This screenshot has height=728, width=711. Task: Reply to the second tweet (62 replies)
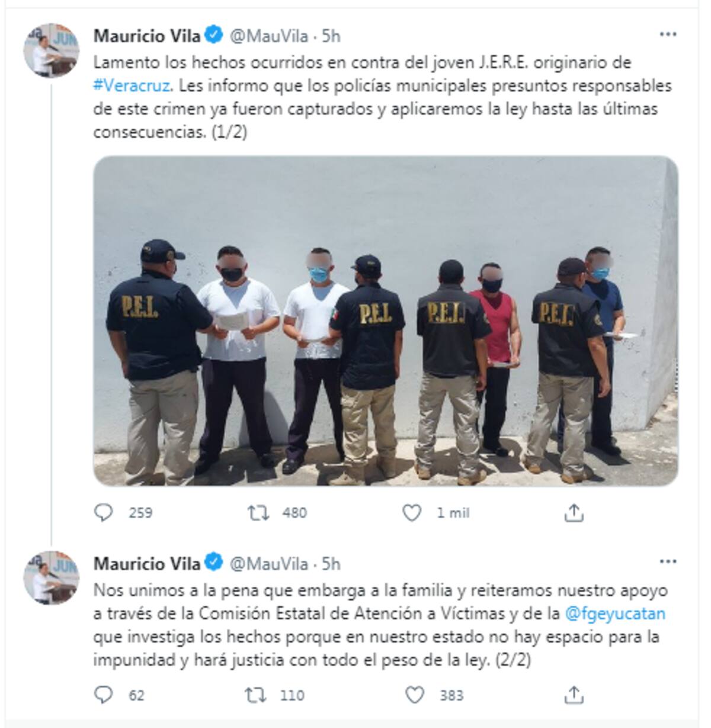coord(104,694)
